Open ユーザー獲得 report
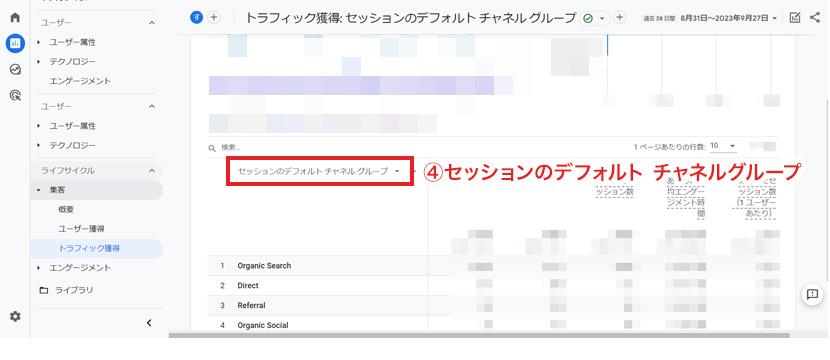Image resolution: width=830 pixels, height=360 pixels. (81, 229)
